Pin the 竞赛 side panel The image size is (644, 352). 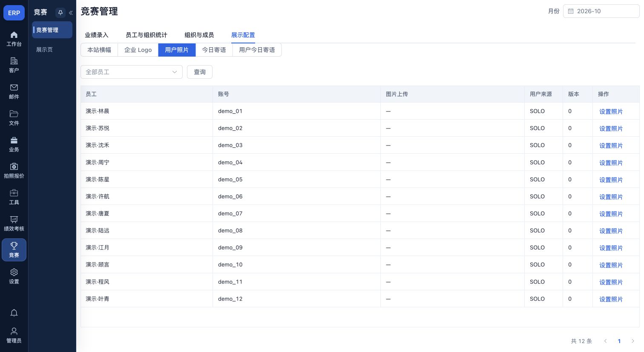click(60, 13)
